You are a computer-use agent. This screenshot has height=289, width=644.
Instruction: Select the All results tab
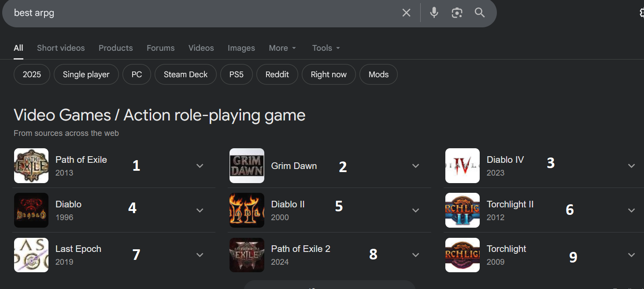(x=19, y=48)
